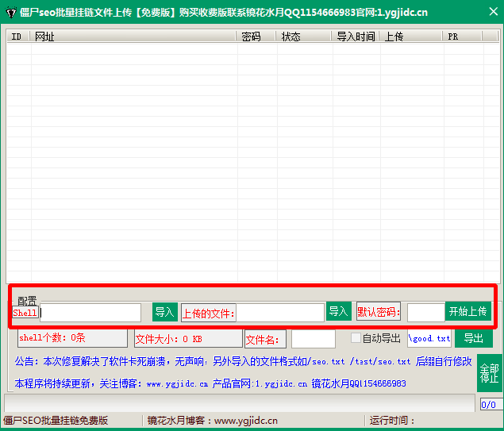Click the 本程序将持续更新 blog notice line
The height and width of the screenshot is (431, 504).
pos(210,383)
